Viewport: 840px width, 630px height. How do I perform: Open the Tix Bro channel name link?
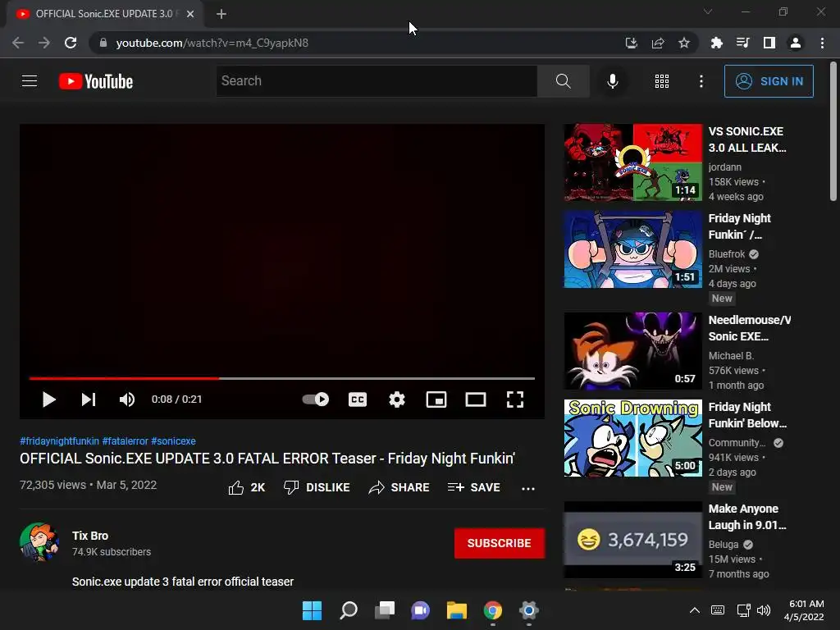point(90,536)
